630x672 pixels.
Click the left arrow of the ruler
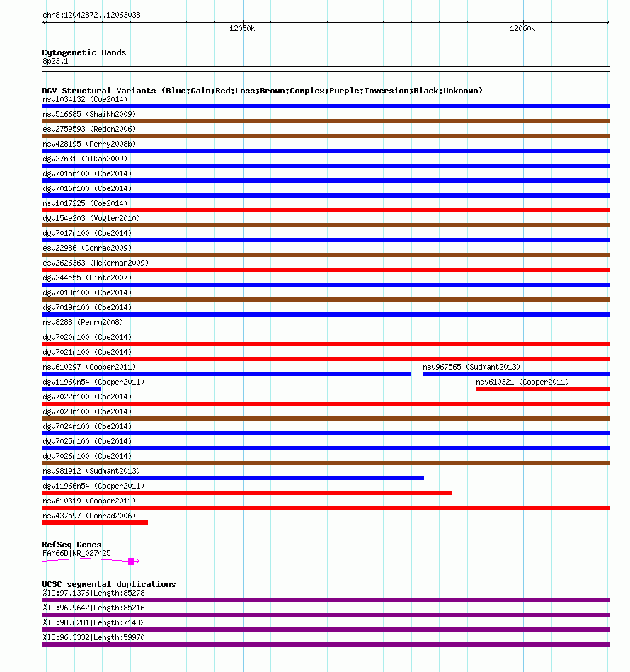tap(45, 22)
